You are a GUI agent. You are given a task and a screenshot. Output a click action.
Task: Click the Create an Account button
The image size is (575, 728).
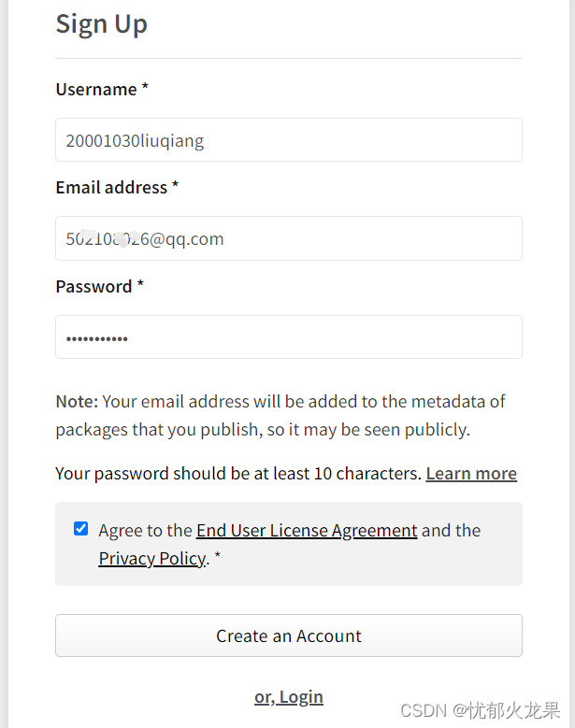pyautogui.click(x=288, y=635)
